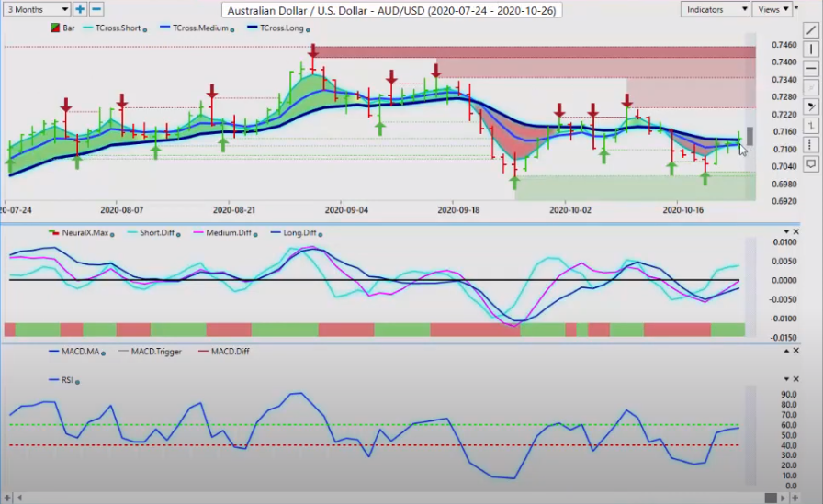Zoom out with the minus button
823x504 pixels.
tap(96, 9)
